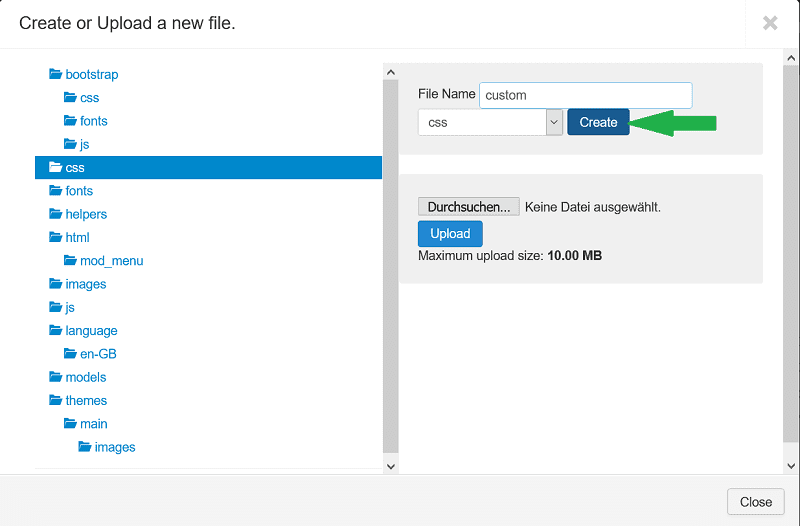
Task: Click the X icon to dismiss dialog
Action: pos(770,23)
